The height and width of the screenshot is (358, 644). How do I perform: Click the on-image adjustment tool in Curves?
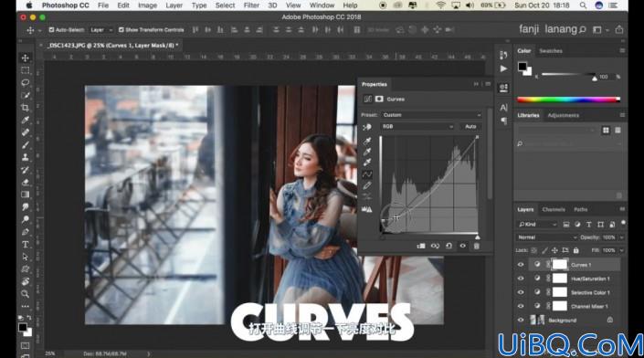click(x=367, y=127)
